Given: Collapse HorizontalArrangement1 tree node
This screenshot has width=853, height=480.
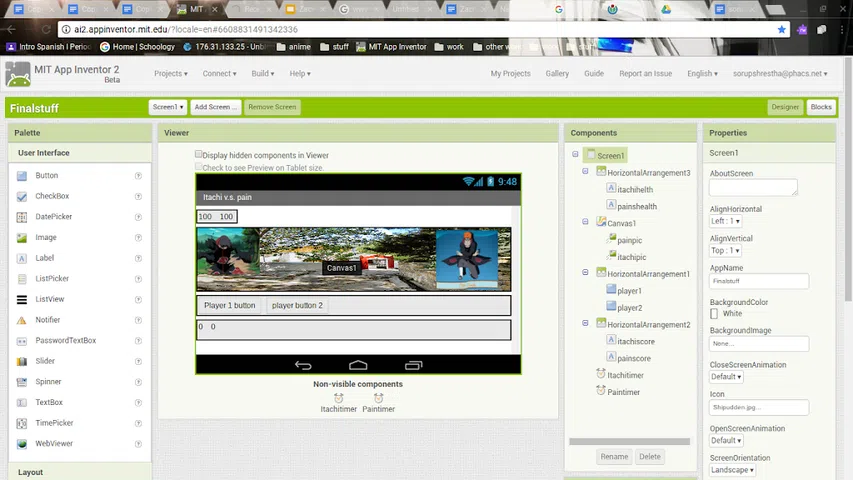Looking at the screenshot, I should pos(585,273).
